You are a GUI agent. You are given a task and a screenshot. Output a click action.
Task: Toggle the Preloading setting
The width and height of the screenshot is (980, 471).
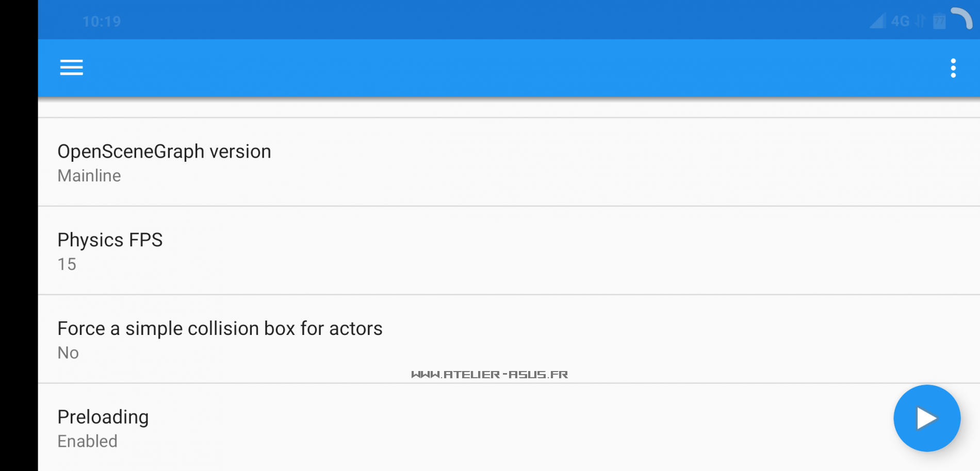click(103, 417)
